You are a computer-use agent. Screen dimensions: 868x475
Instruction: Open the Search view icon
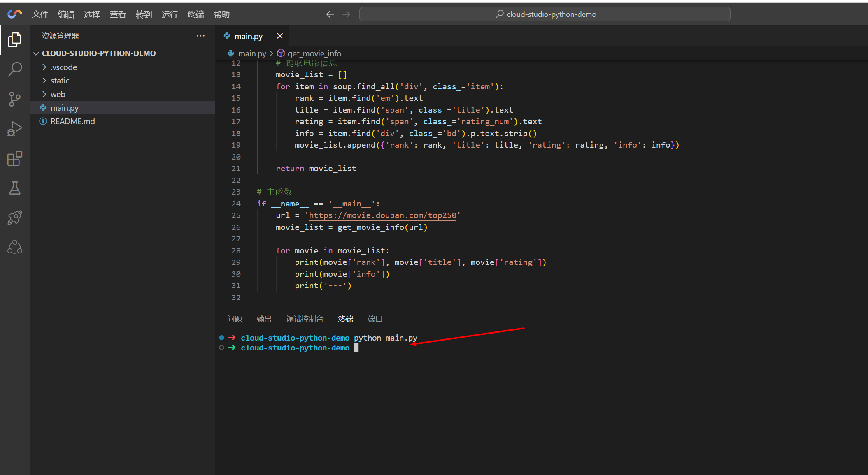tap(15, 69)
